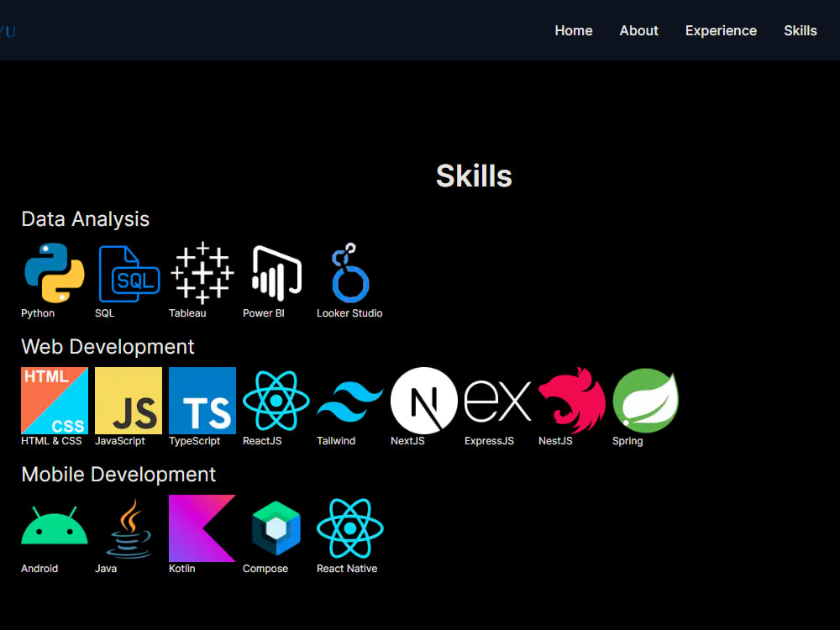Click the Data Analysis category heading
Image resolution: width=840 pixels, height=630 pixels.
[85, 219]
